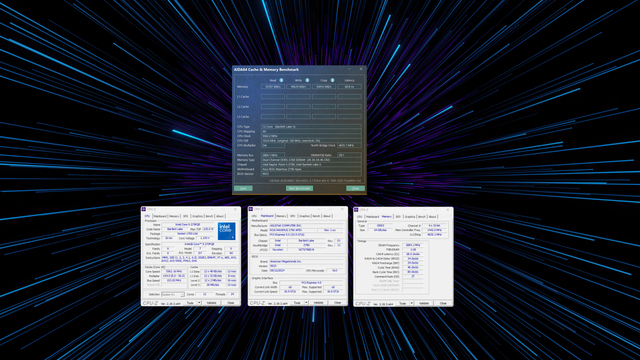Open the Selection socket dropdown in CPU-Z
This screenshot has width=640, height=360.
(x=173, y=294)
